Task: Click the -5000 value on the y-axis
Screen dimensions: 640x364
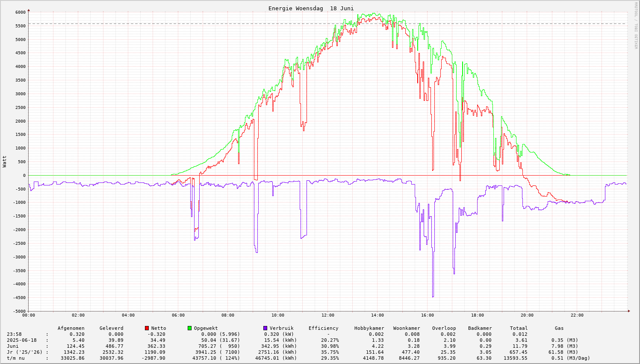Action: (19, 311)
